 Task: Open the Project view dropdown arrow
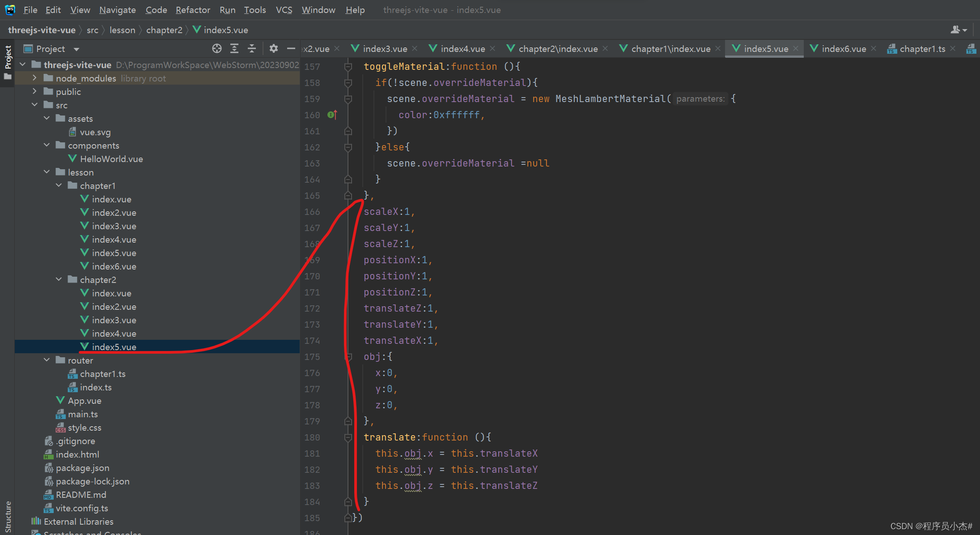pyautogui.click(x=76, y=49)
